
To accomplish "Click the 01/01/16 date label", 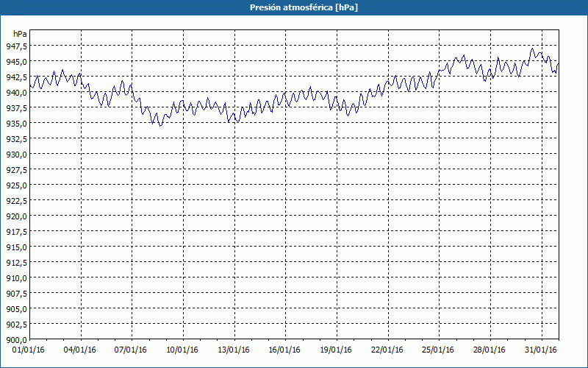I will click(x=29, y=350).
